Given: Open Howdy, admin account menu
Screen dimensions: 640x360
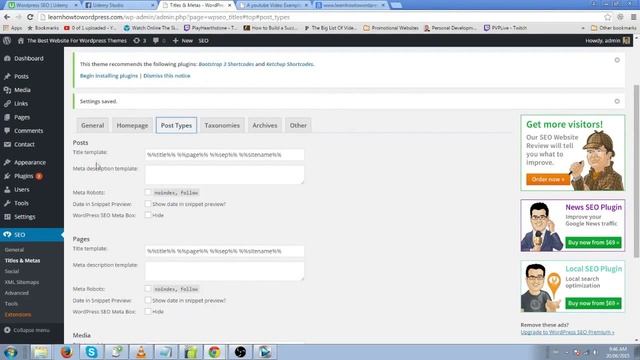Looking at the screenshot, I should pyautogui.click(x=608, y=40).
